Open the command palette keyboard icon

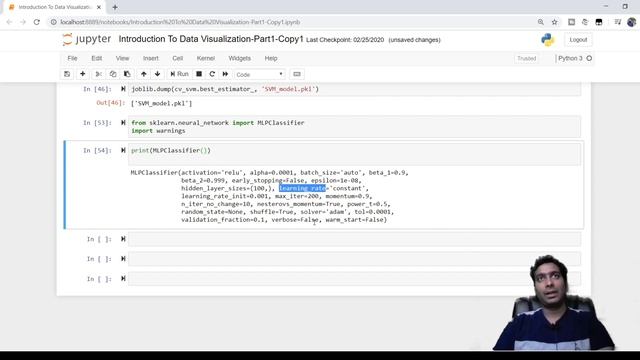[297, 74]
